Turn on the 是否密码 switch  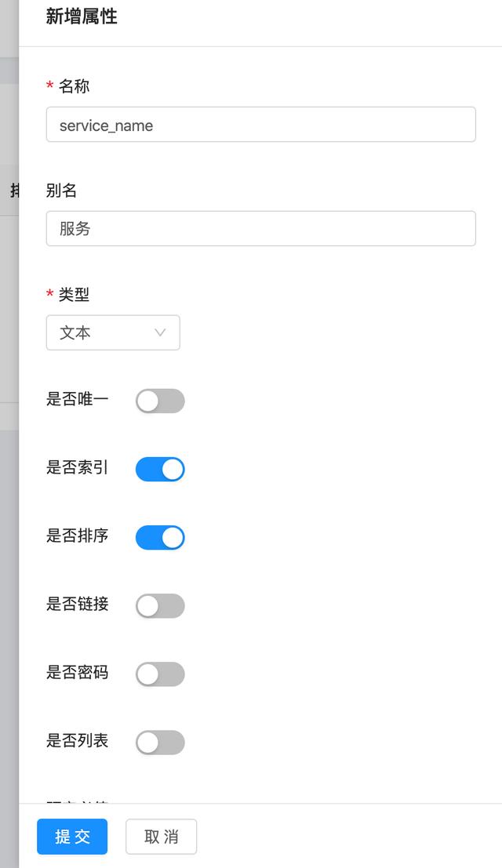click(x=160, y=674)
